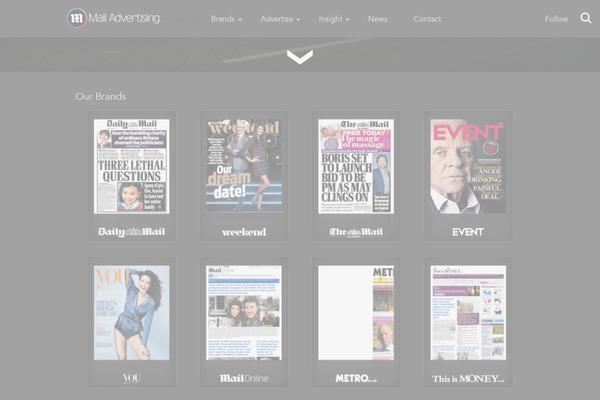The image size is (600, 400).
Task: Click the EVENT brand name label
Action: tap(468, 232)
